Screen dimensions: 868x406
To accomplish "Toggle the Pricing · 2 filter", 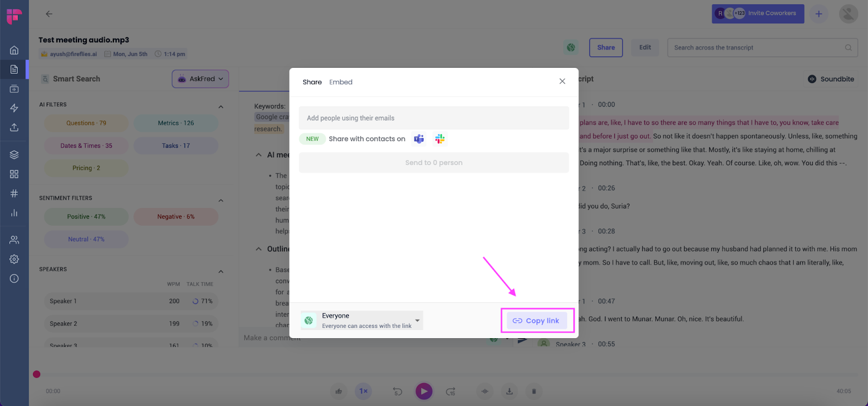I will click(86, 168).
